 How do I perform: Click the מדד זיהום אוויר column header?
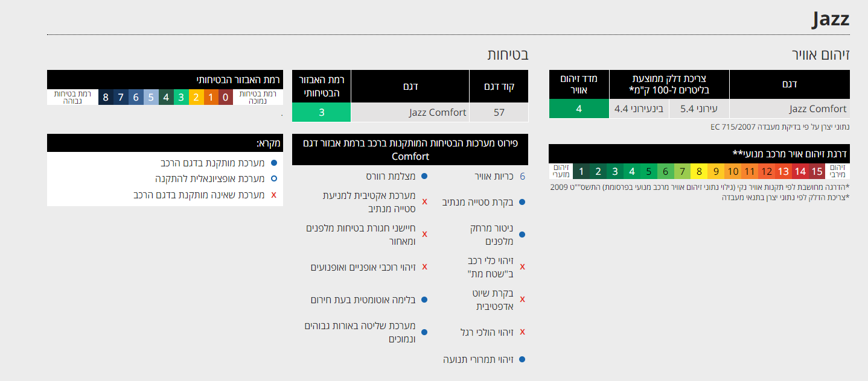579,84
